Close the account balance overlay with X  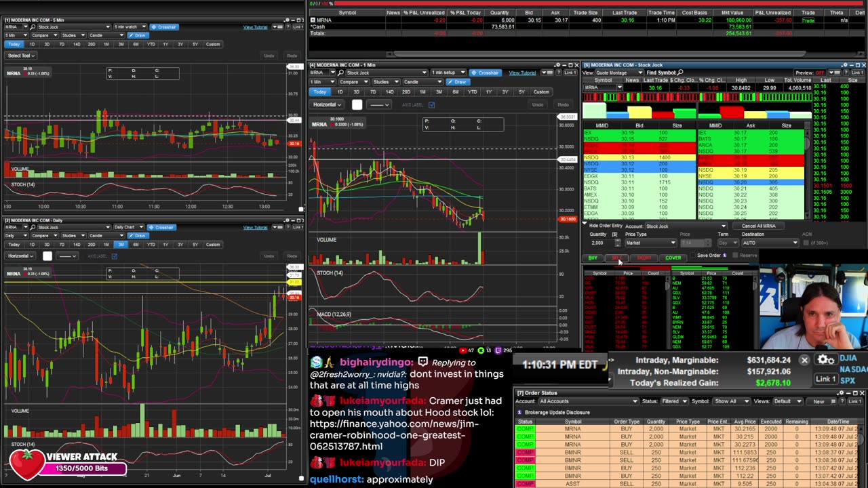[x=804, y=361]
